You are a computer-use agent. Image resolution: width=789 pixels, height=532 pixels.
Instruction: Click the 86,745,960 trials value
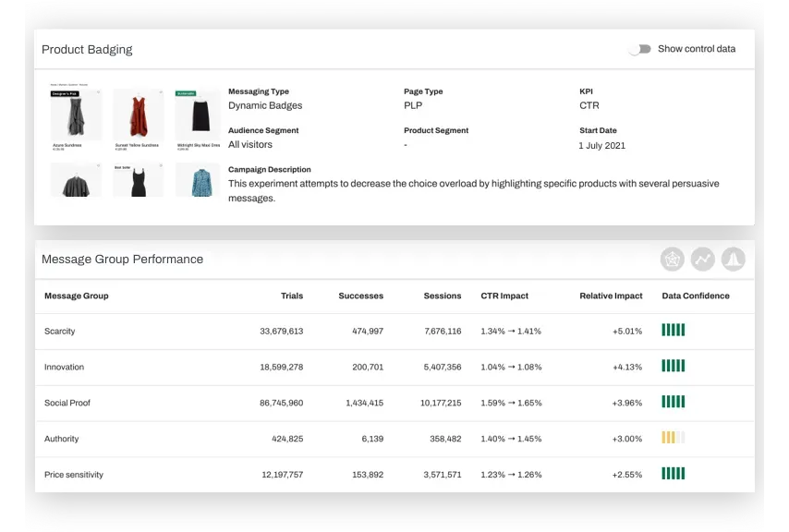point(281,403)
